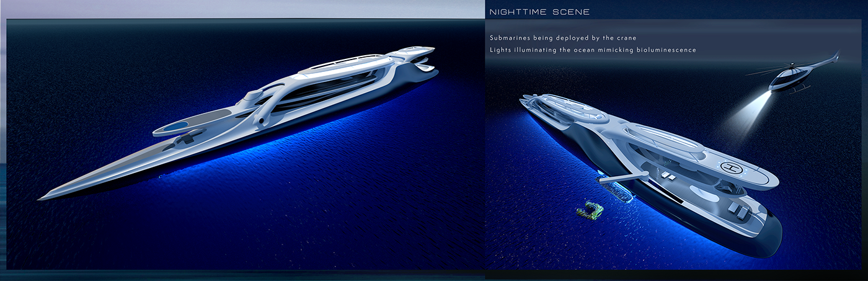This screenshot has width=868, height=281.
Task: Click the 'Submarines being deployed by the crane' caption
Action: [x=563, y=38]
